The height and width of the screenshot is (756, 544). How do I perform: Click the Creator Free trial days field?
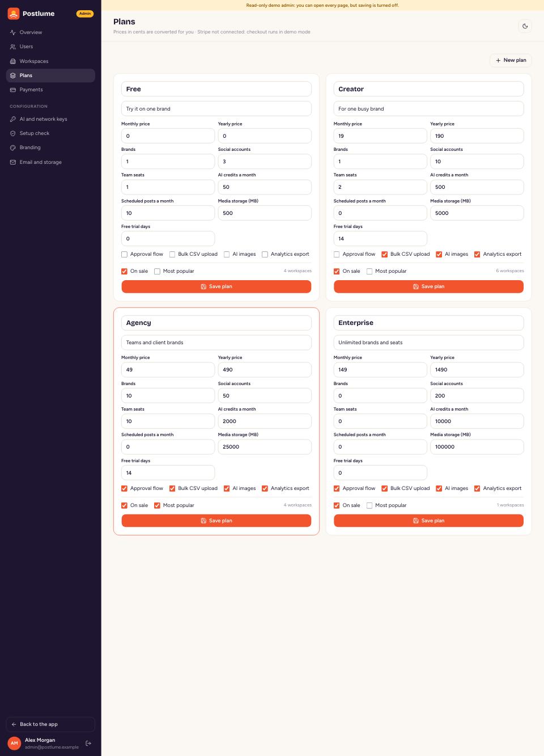pyautogui.click(x=380, y=239)
